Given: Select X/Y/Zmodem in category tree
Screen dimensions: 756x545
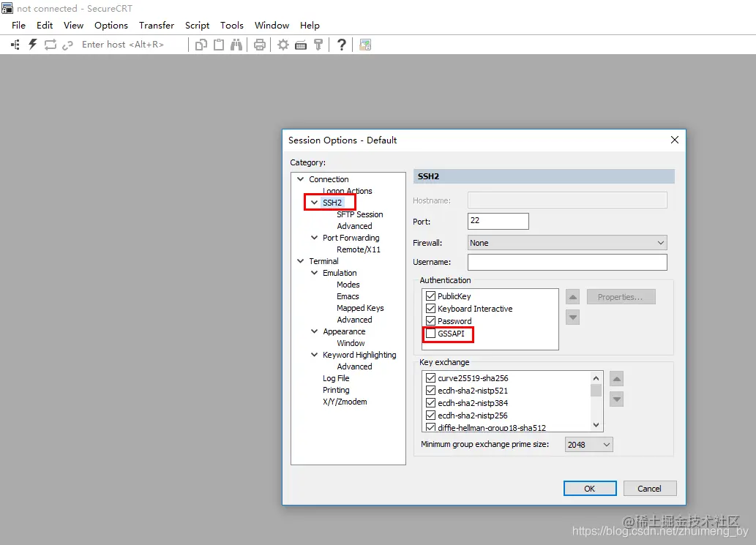Looking at the screenshot, I should click(345, 402).
